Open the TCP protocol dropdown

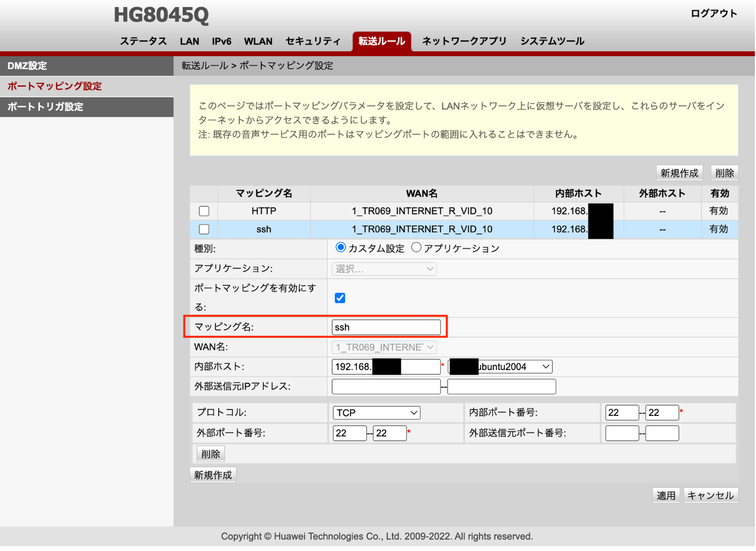pyautogui.click(x=376, y=413)
